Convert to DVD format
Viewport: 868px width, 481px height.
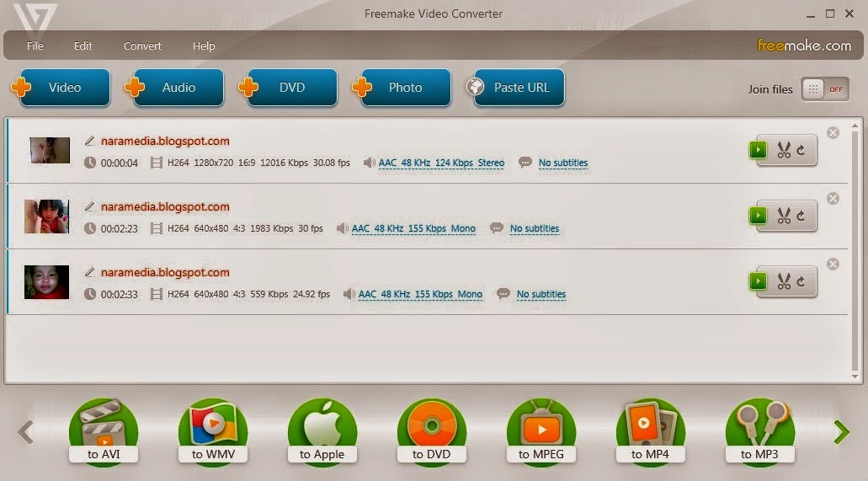tap(432, 431)
